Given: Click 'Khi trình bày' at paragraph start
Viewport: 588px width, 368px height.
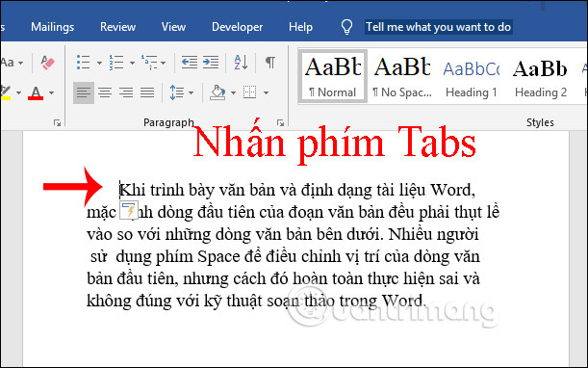Looking at the screenshot, I should (167, 190).
